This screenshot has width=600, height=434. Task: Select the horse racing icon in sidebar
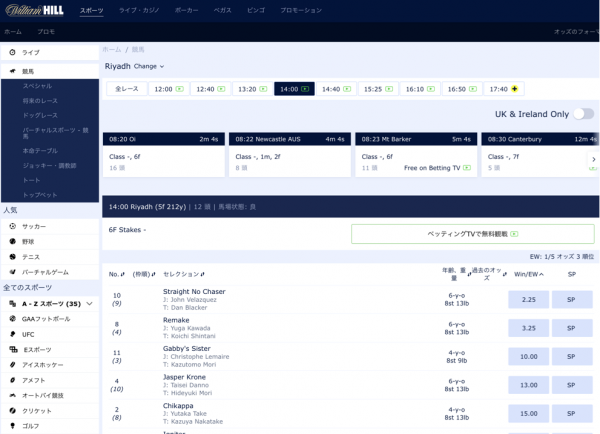(13, 71)
